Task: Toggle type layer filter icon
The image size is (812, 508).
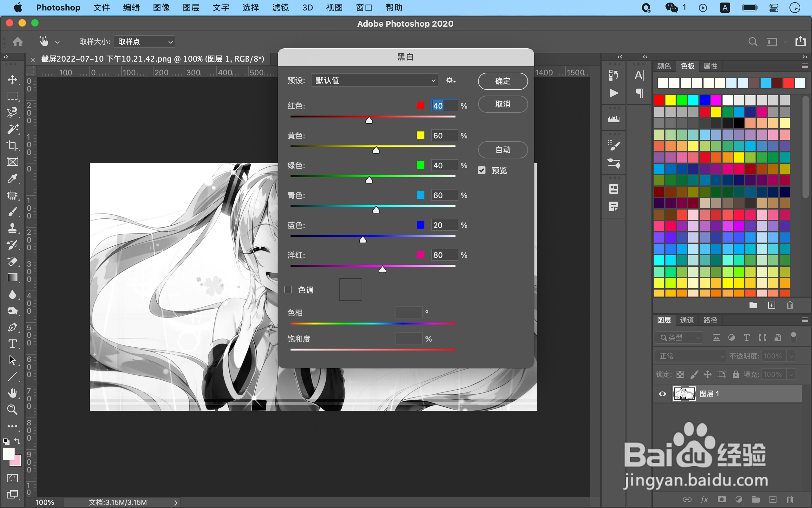Action: pos(747,338)
